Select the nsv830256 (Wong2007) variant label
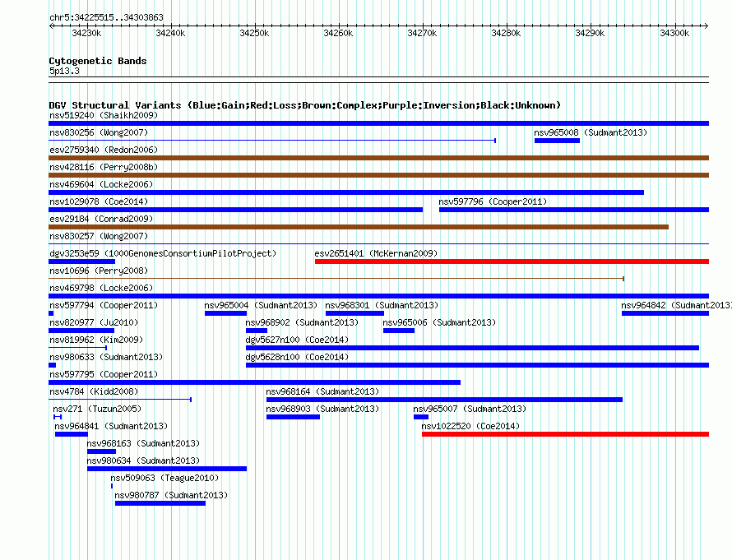Image resolution: width=732 pixels, height=560 pixels. point(99,132)
